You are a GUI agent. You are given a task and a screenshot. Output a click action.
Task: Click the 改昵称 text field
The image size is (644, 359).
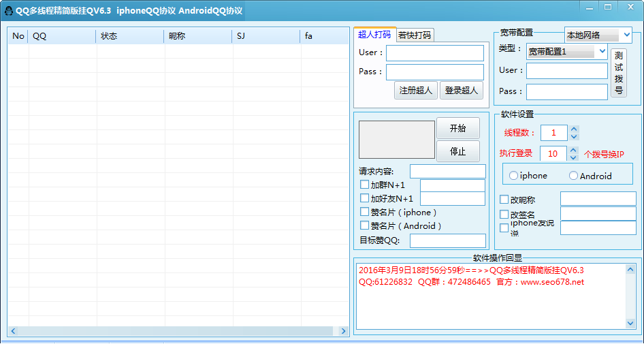pos(598,198)
